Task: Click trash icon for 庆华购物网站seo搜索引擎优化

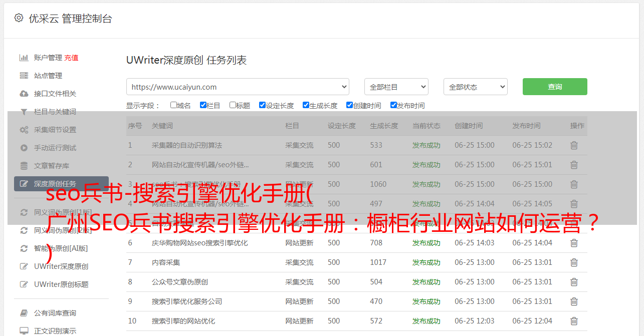Action: [x=574, y=243]
